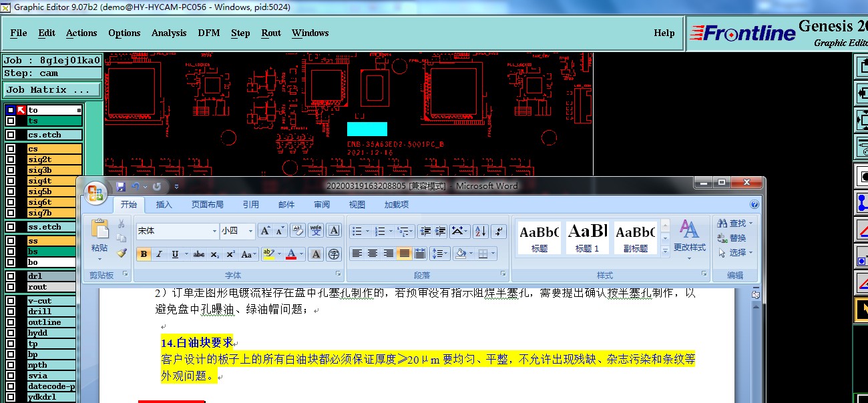Justify text in the paragraph group
868x403 pixels.
404,254
